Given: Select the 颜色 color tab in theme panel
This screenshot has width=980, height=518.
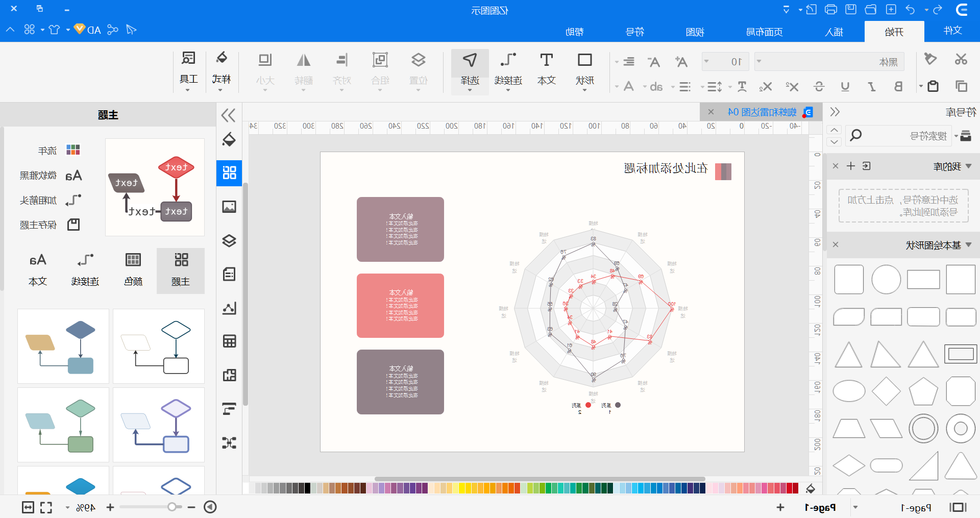Looking at the screenshot, I should [133, 270].
